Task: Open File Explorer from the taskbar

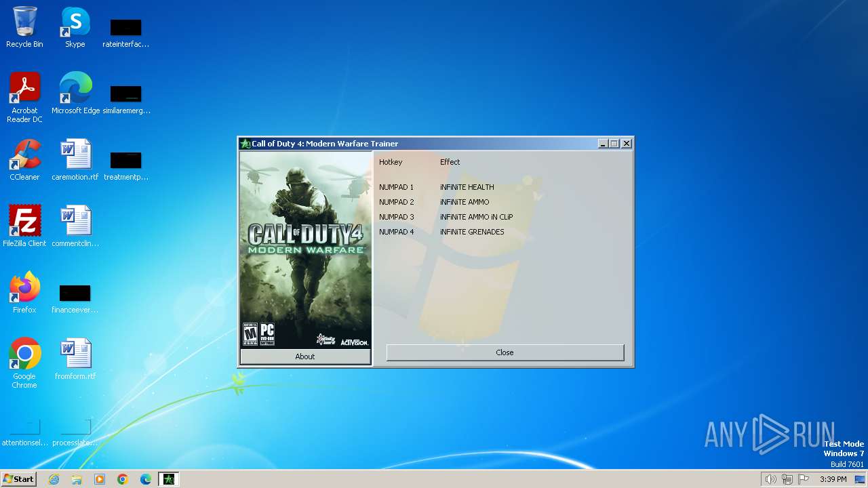Action: tap(77, 479)
